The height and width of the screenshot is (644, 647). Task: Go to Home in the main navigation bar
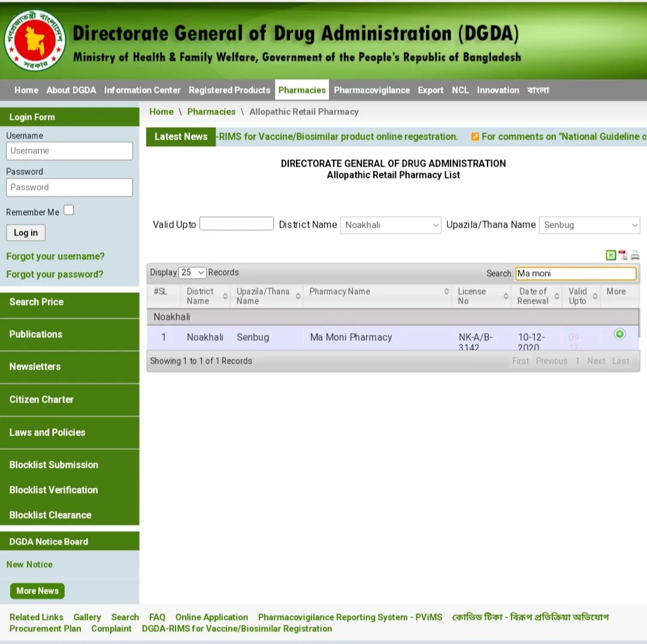pos(26,90)
